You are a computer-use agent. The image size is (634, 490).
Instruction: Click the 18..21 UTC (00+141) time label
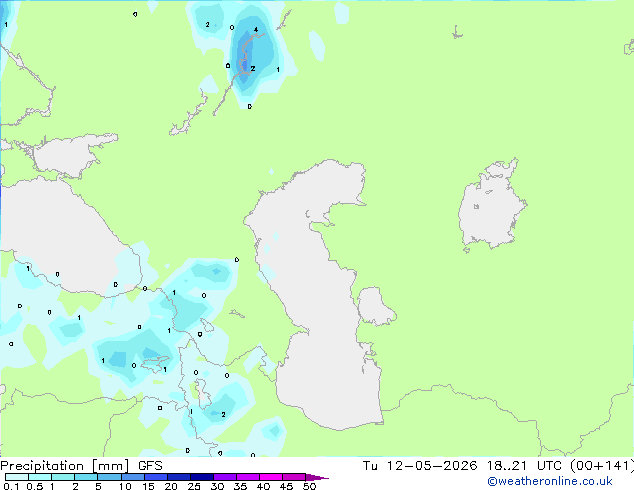pyautogui.click(x=560, y=466)
